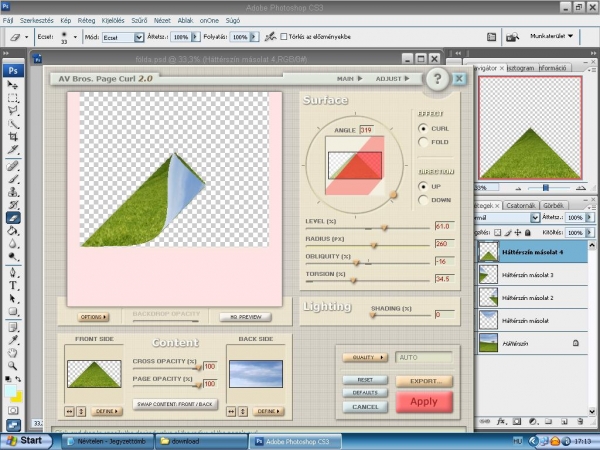Click the EXPORT... button
Viewport: 600px width, 450px height.
(424, 381)
